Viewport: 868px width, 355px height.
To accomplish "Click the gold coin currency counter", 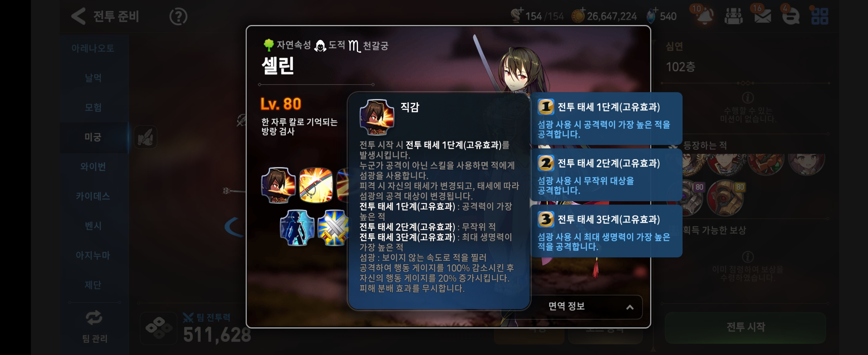I will pyautogui.click(x=604, y=16).
